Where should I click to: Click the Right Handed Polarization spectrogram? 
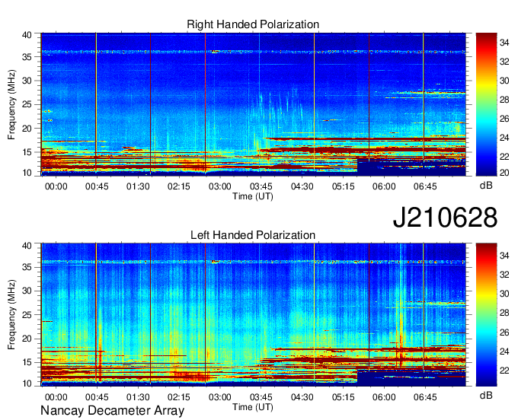254,104
